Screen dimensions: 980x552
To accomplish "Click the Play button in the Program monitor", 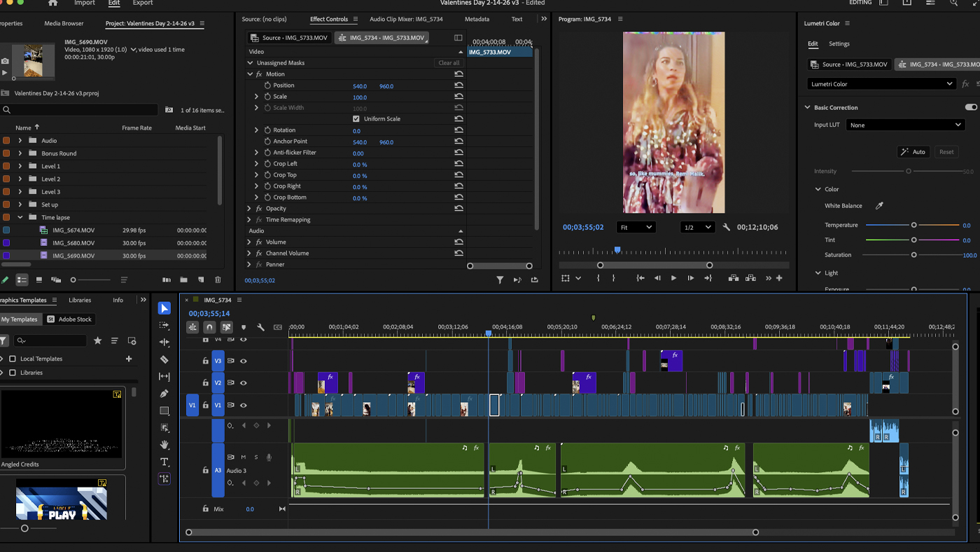I will coord(673,278).
